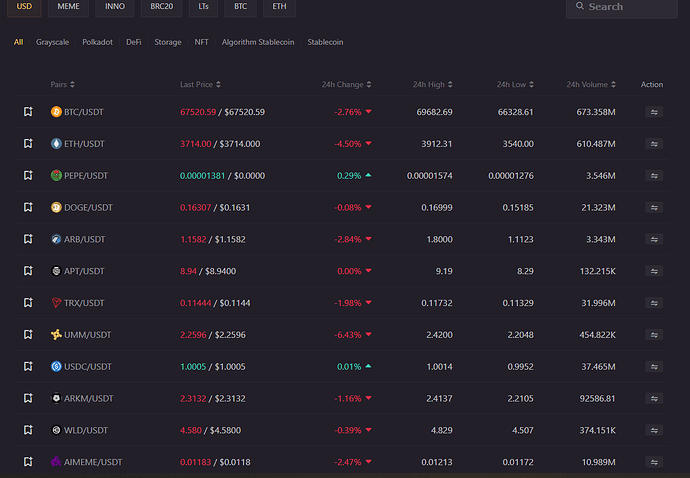Bookmark the USDC/USDT pair
The width and height of the screenshot is (690, 478).
pyautogui.click(x=28, y=366)
